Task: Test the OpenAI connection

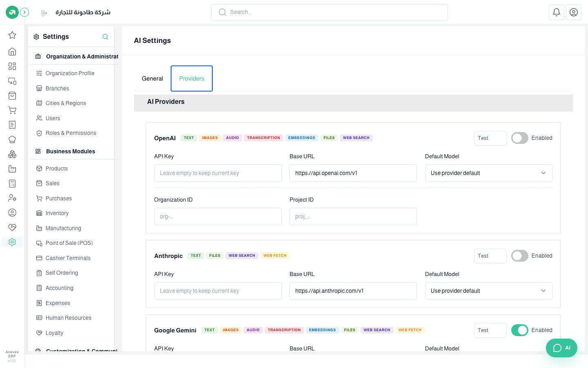Action: tap(490, 138)
